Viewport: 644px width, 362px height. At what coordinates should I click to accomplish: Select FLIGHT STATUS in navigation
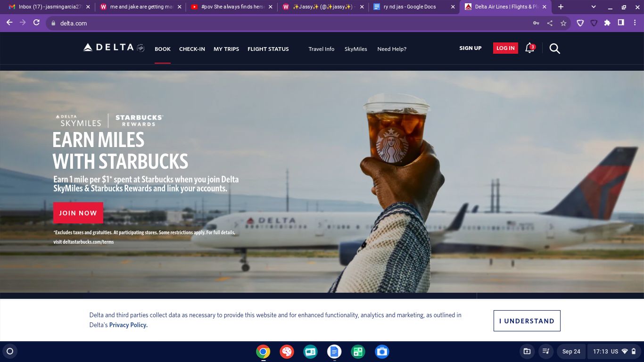(268, 49)
